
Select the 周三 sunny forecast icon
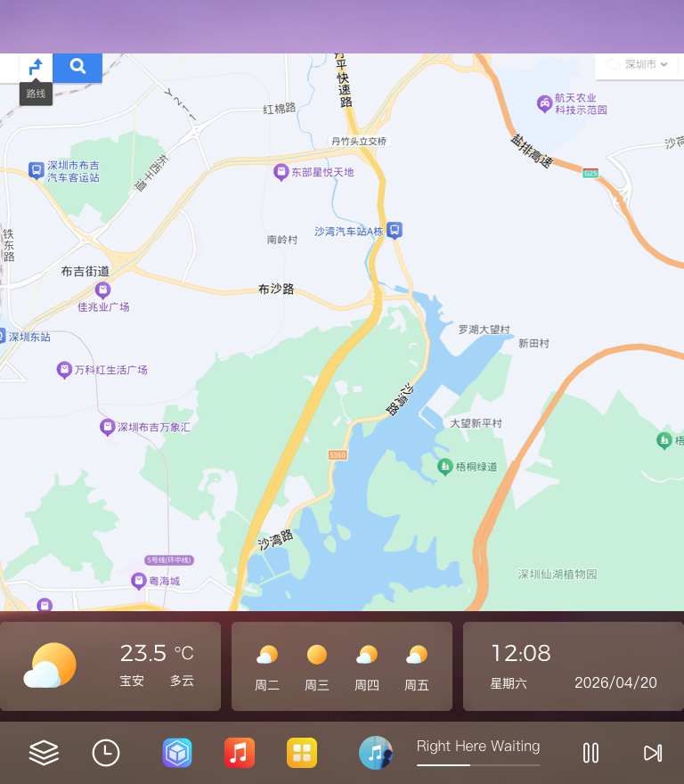tap(317, 655)
